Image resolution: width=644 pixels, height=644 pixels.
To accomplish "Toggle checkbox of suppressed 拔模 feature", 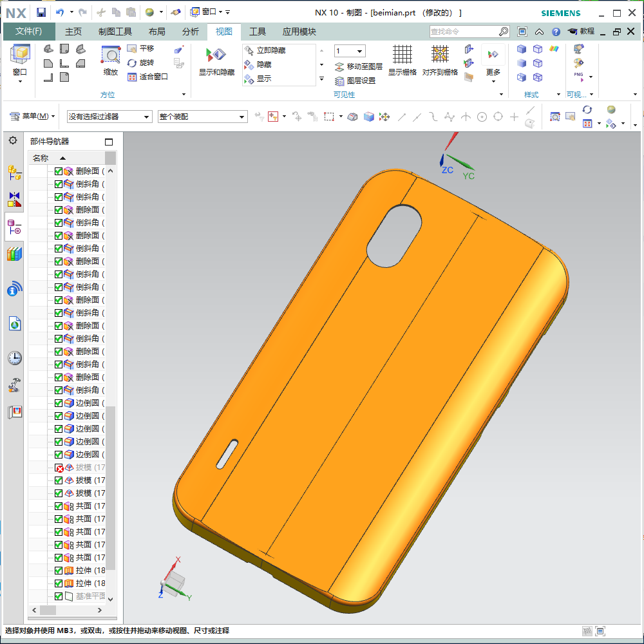I will pyautogui.click(x=59, y=468).
